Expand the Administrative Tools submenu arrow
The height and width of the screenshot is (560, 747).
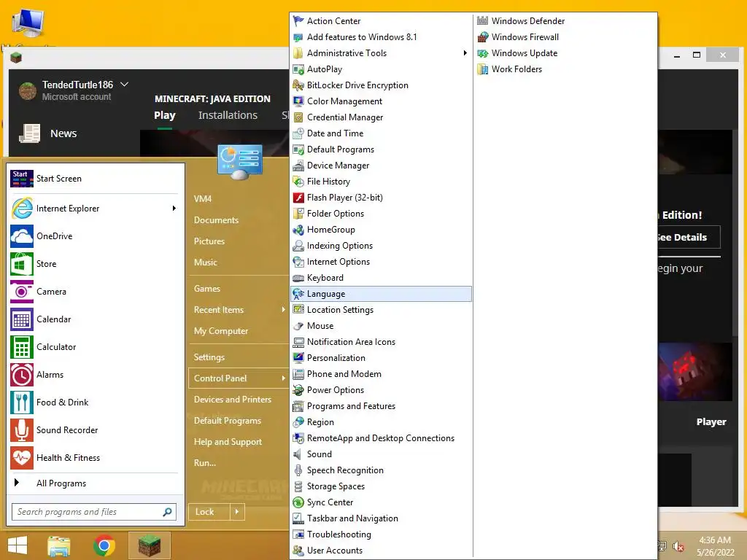click(x=465, y=52)
